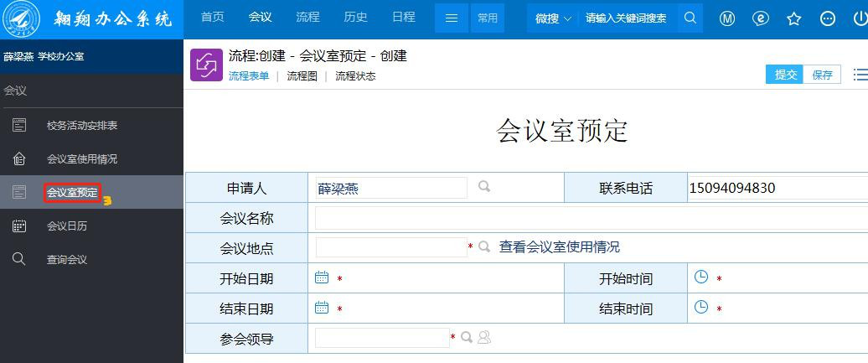Select 会议日历 in the sidebar
Image resolution: width=868 pixels, height=363 pixels.
(67, 226)
